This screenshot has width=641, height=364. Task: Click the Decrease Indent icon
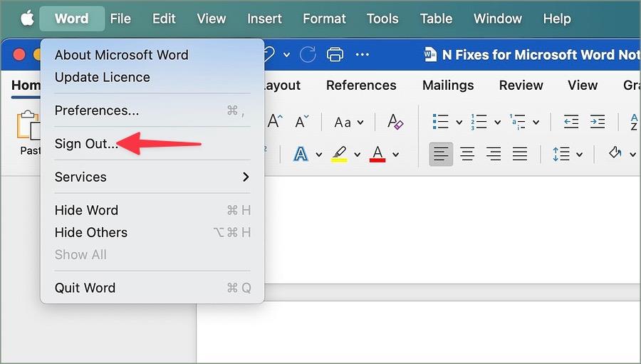(x=571, y=122)
